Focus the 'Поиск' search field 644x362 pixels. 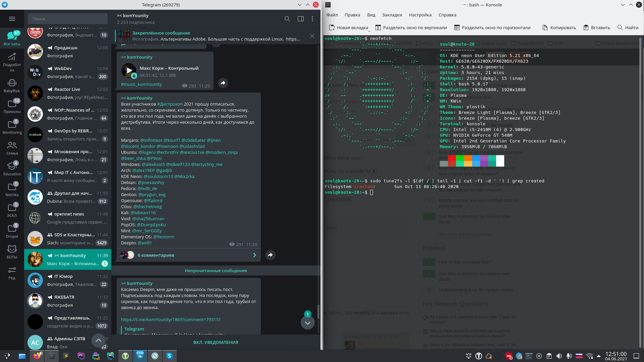point(68,19)
